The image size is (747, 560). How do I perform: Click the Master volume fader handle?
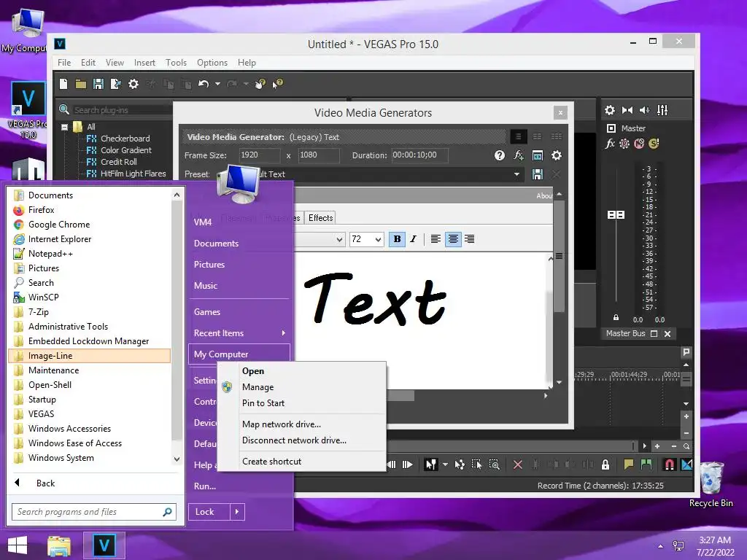point(616,215)
